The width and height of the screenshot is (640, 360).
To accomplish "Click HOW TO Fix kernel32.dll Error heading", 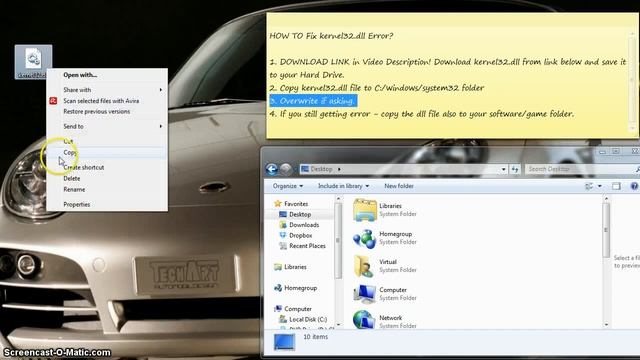I will [x=331, y=36].
